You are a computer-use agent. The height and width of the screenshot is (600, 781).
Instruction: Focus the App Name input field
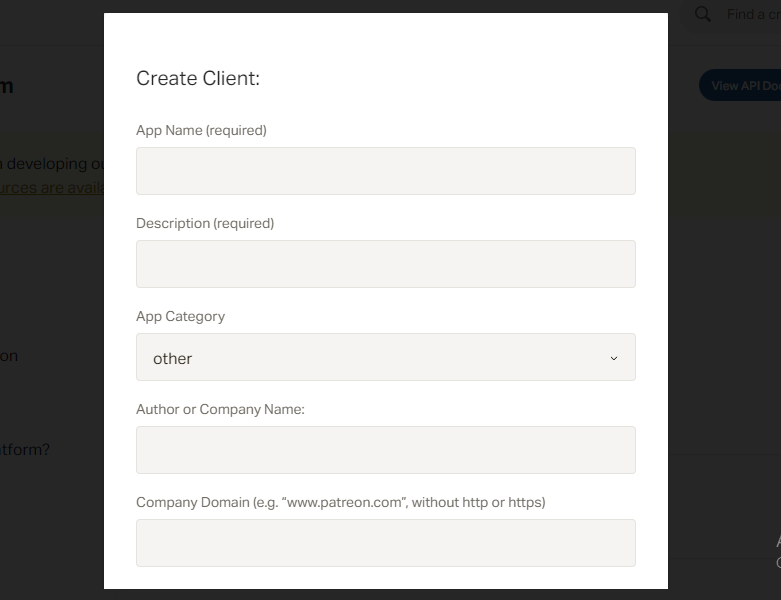click(385, 171)
